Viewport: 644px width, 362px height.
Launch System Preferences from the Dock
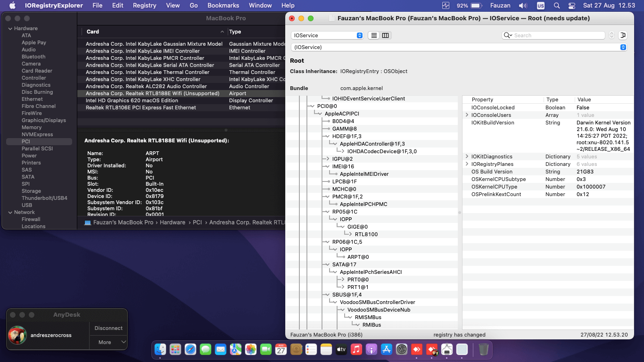pos(401,349)
